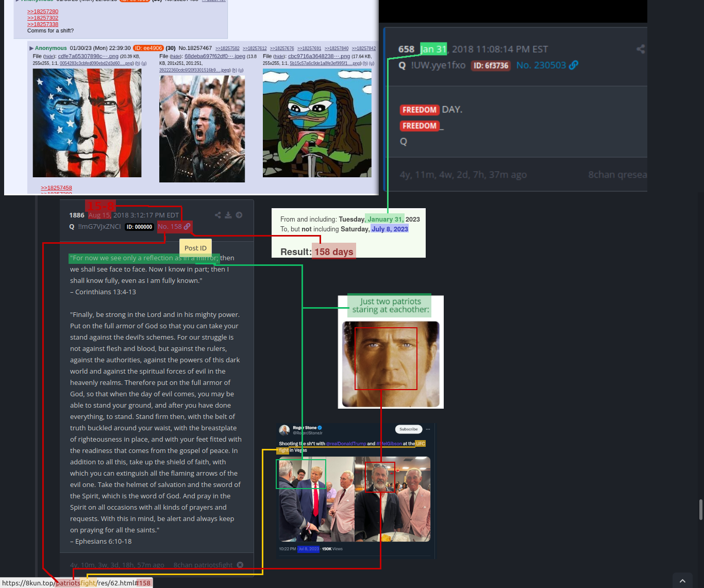
Task: Click the #MelGibson hashtag in the tweet
Action: pos(389,444)
